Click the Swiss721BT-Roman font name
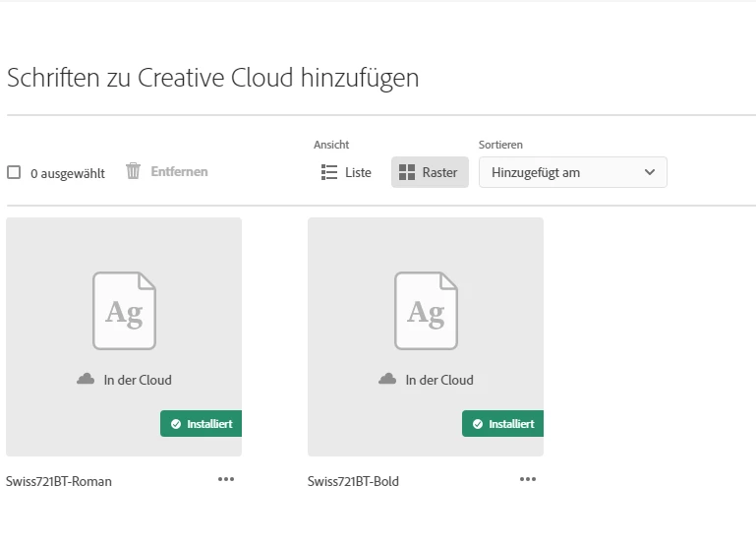This screenshot has height=546, width=756. coord(59,481)
